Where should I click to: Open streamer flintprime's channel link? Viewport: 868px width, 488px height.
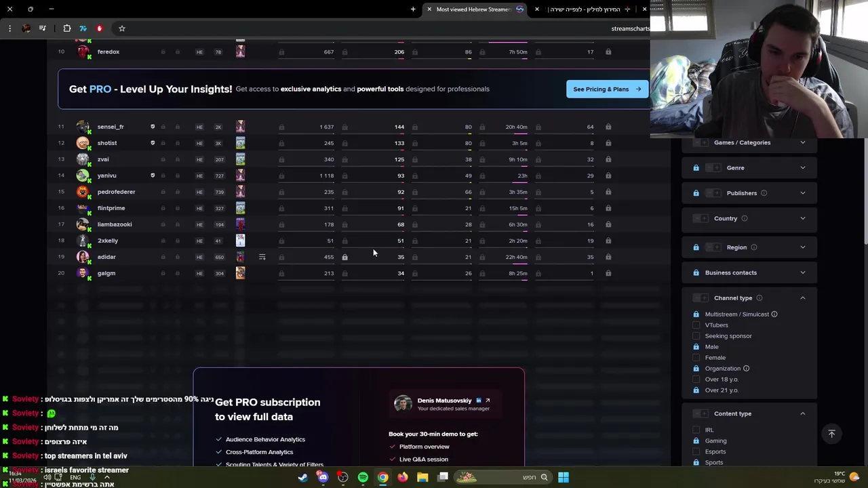click(x=111, y=208)
